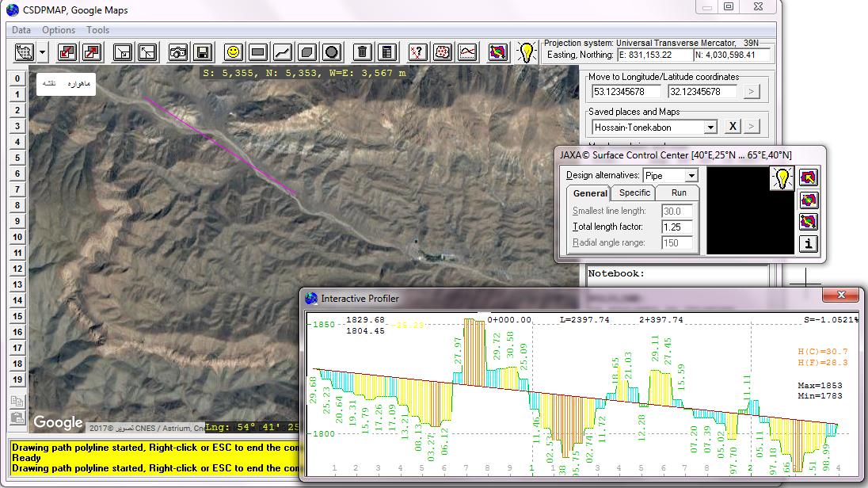Click number 0 button in left strip
The height and width of the screenshot is (488, 868).
click(x=17, y=78)
